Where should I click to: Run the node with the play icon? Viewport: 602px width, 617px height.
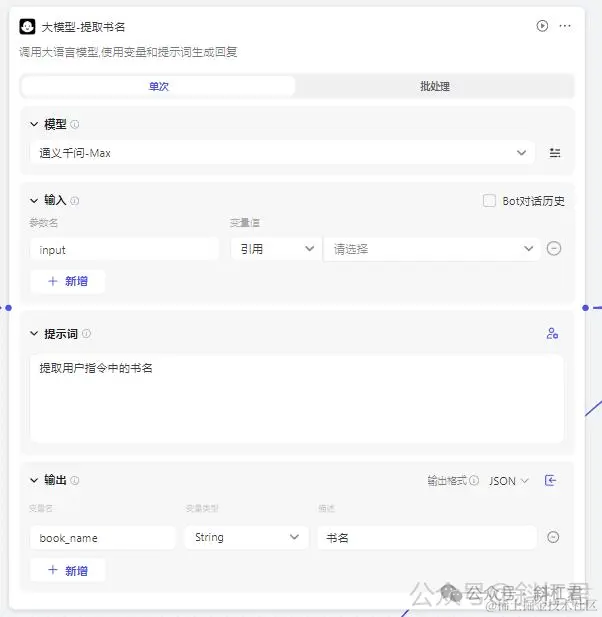(542, 26)
